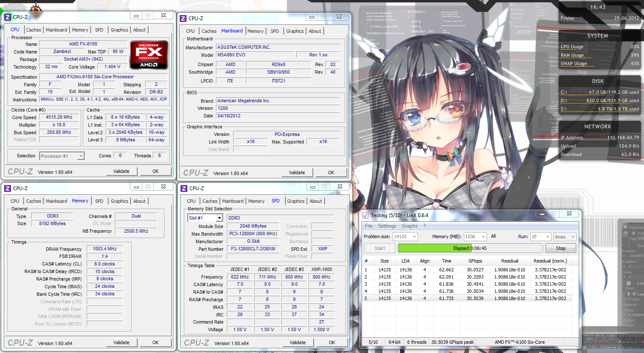Click DRAM Frequency value '1003.4 MHz'
This screenshot has height=353, width=644.
[x=104, y=249]
